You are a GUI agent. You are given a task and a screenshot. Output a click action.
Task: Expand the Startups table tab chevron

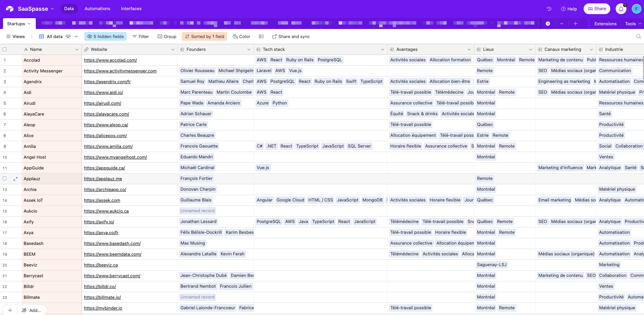coord(29,24)
